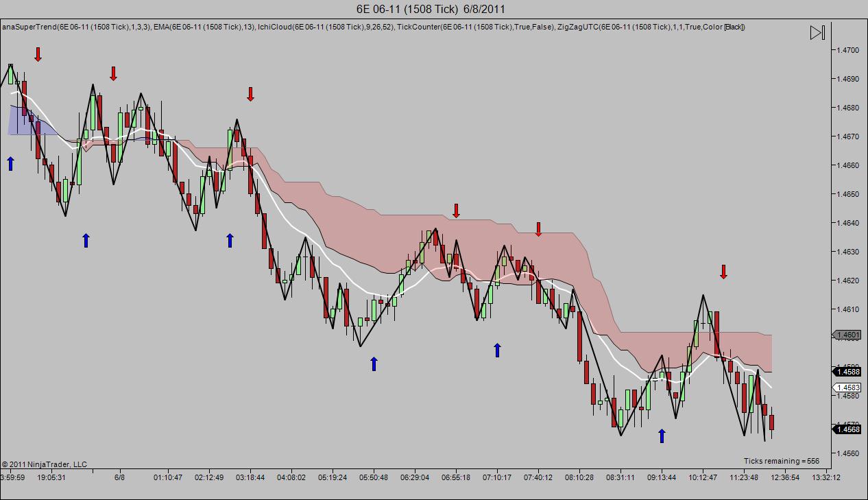
Task: Click the 1.4670 price axis label
Action: pos(848,136)
